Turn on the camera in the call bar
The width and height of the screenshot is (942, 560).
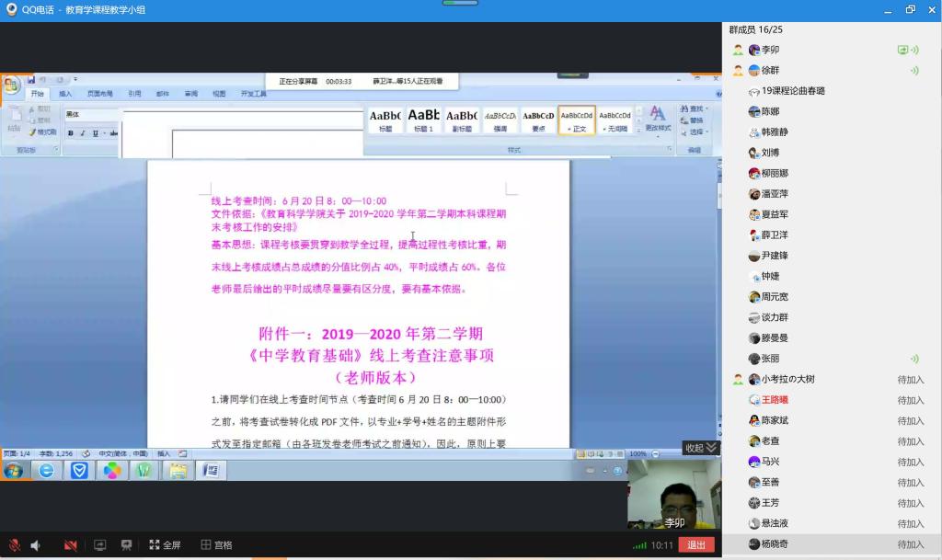70,545
